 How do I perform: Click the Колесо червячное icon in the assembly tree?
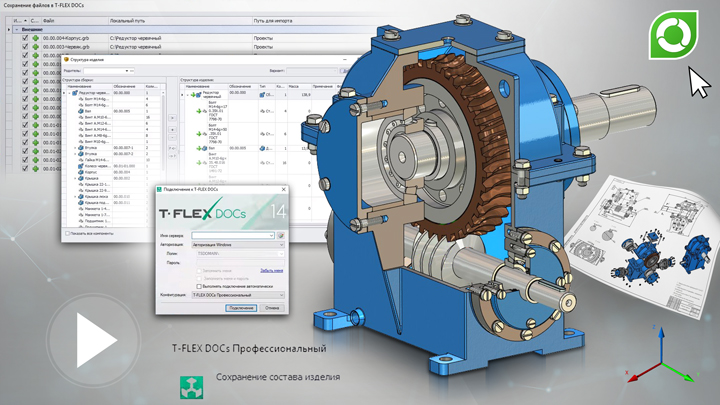click(80, 166)
